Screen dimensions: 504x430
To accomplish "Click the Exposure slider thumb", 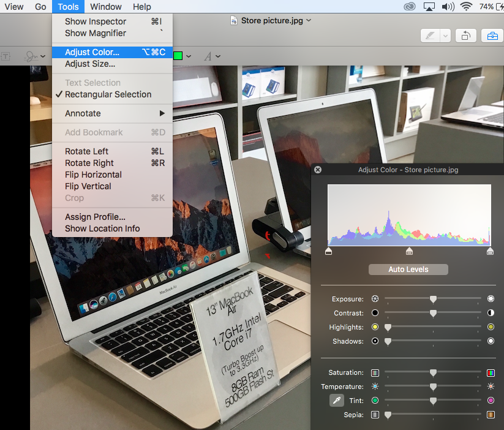I will [x=433, y=299].
